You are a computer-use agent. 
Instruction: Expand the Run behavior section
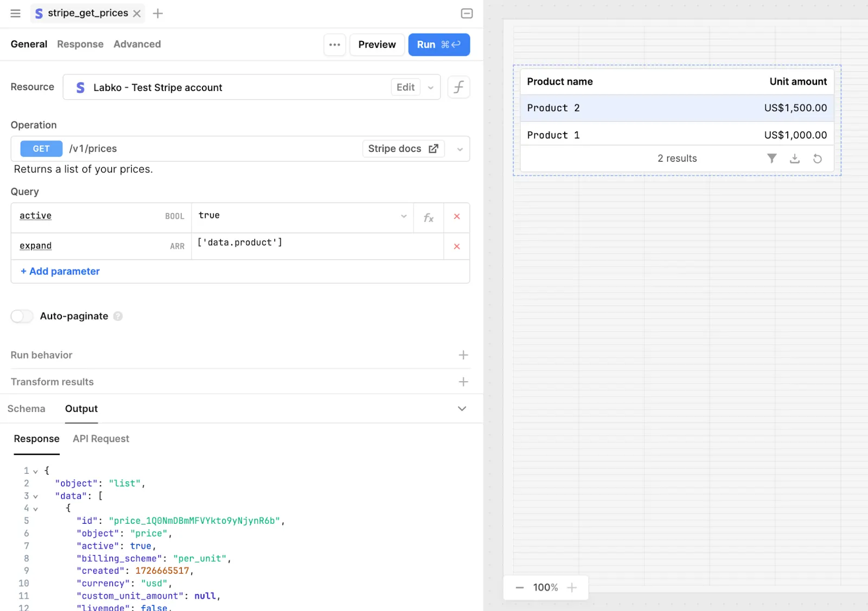tap(463, 355)
